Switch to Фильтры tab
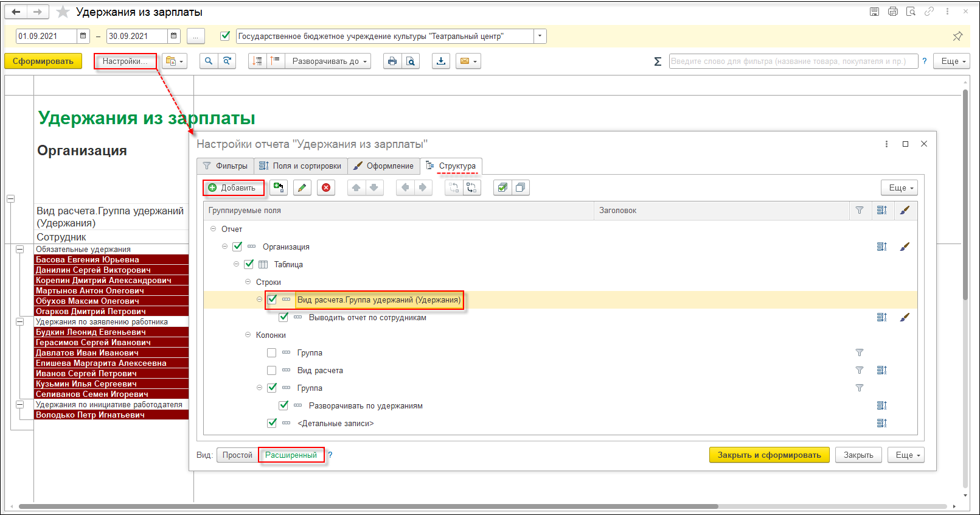The height and width of the screenshot is (515, 980). 226,166
